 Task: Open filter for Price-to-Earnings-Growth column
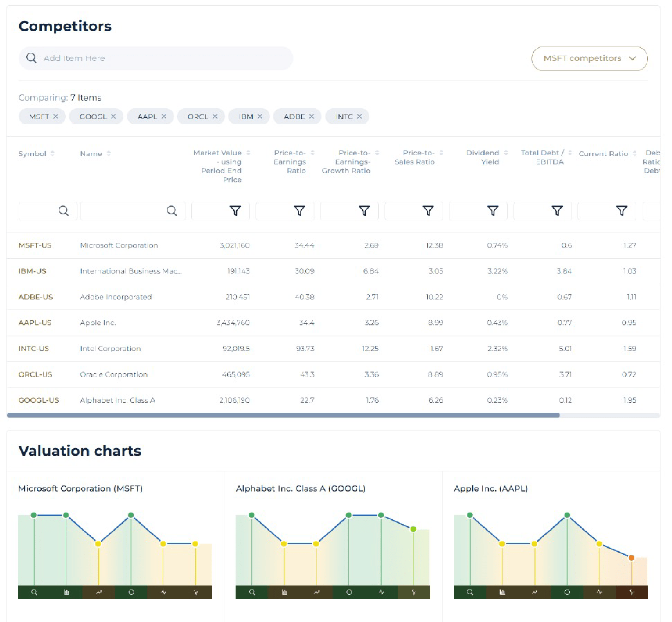click(364, 211)
